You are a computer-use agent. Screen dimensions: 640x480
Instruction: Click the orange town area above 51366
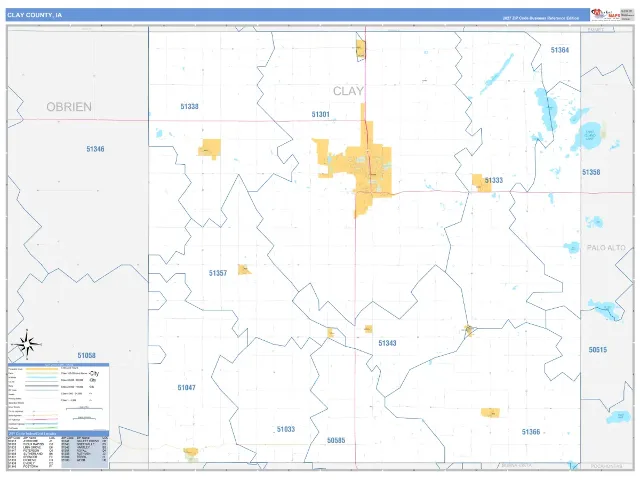point(490,413)
